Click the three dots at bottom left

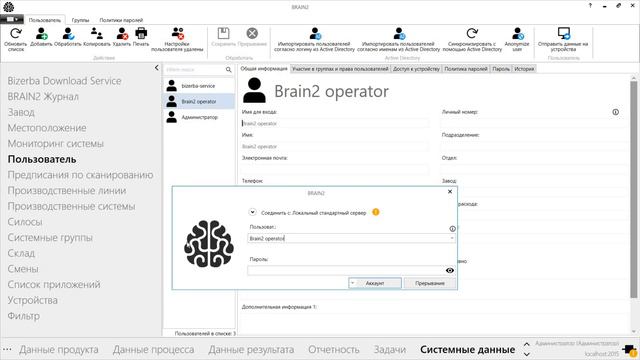(7, 349)
